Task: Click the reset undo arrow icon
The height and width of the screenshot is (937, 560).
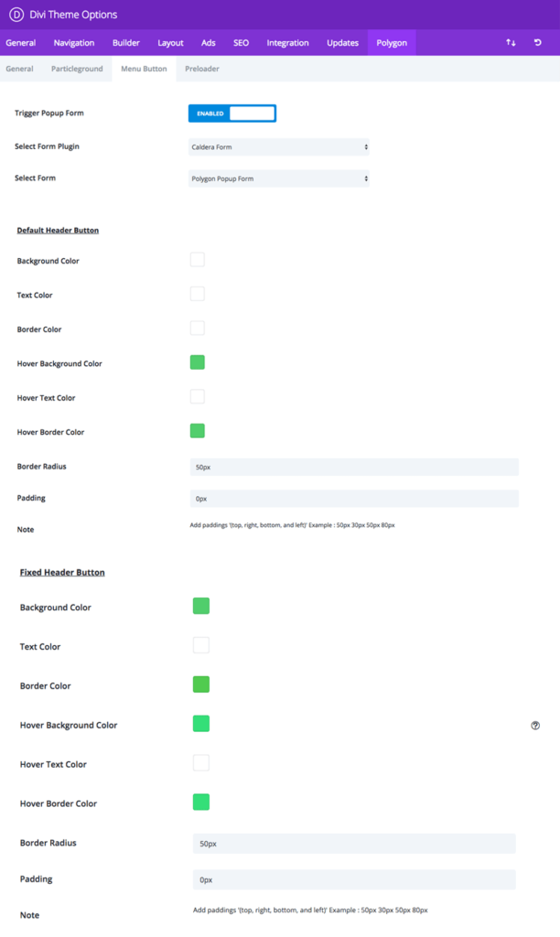Action: (x=538, y=43)
